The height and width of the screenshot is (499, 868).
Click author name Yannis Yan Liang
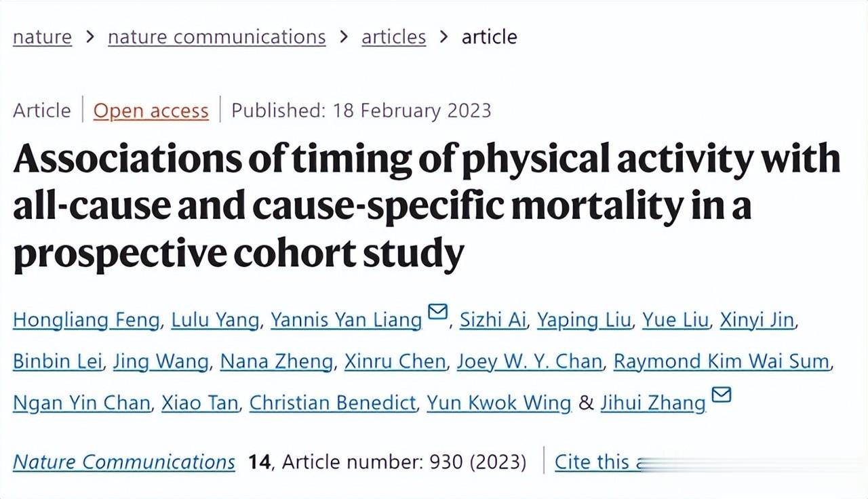click(346, 320)
